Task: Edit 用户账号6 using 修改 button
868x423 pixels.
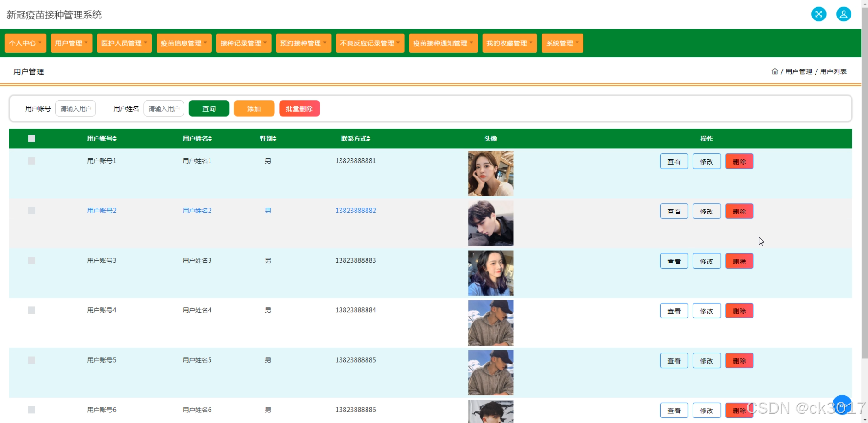Action: [x=707, y=410]
